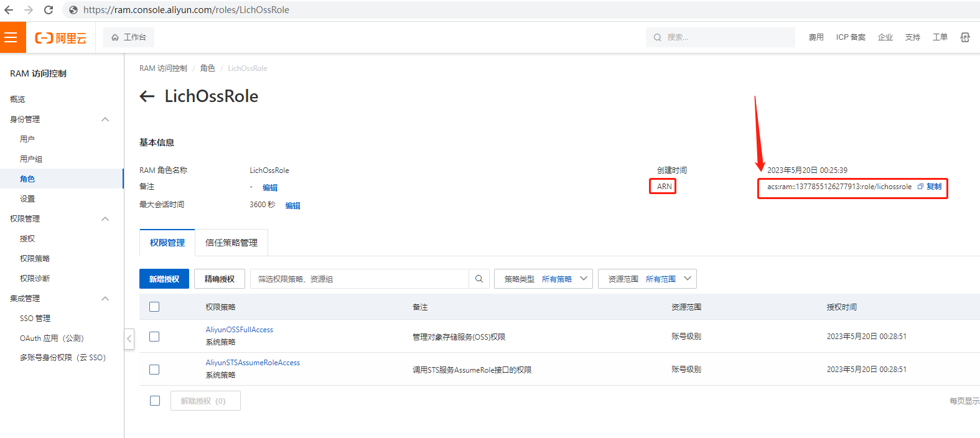The width and height of the screenshot is (980, 438).
Task: Open 设置 in the sidebar
Action: [27, 199]
